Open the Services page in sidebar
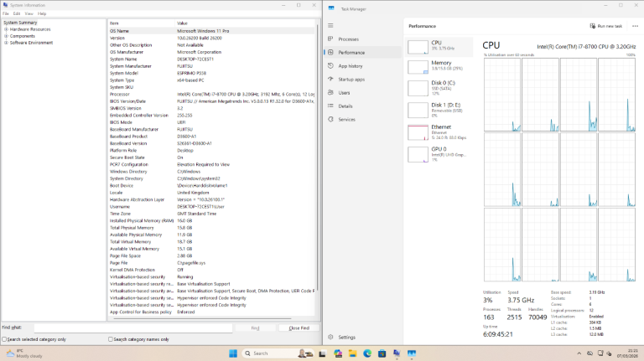The width and height of the screenshot is (644, 361). 346,119
